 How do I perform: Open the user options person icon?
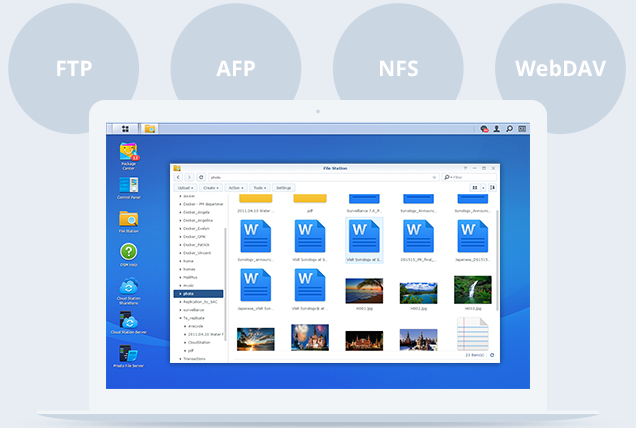tap(496, 129)
